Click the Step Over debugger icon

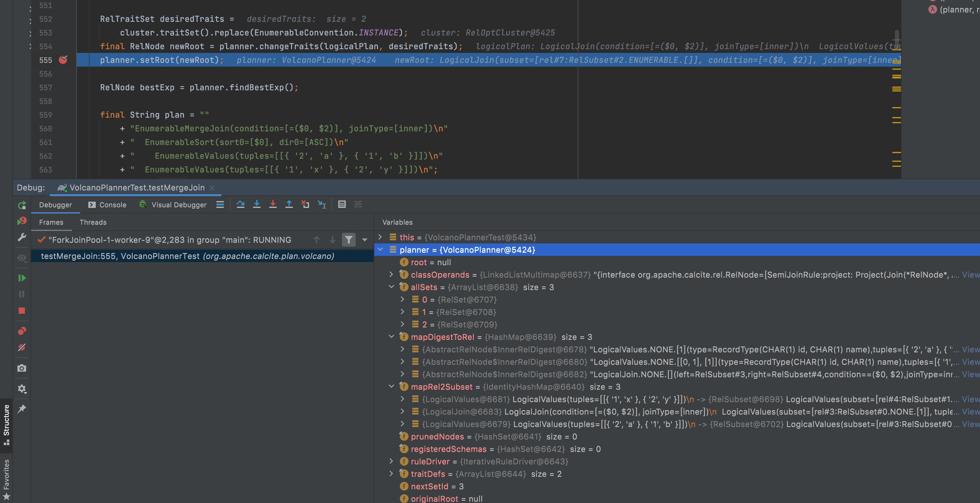click(x=240, y=204)
